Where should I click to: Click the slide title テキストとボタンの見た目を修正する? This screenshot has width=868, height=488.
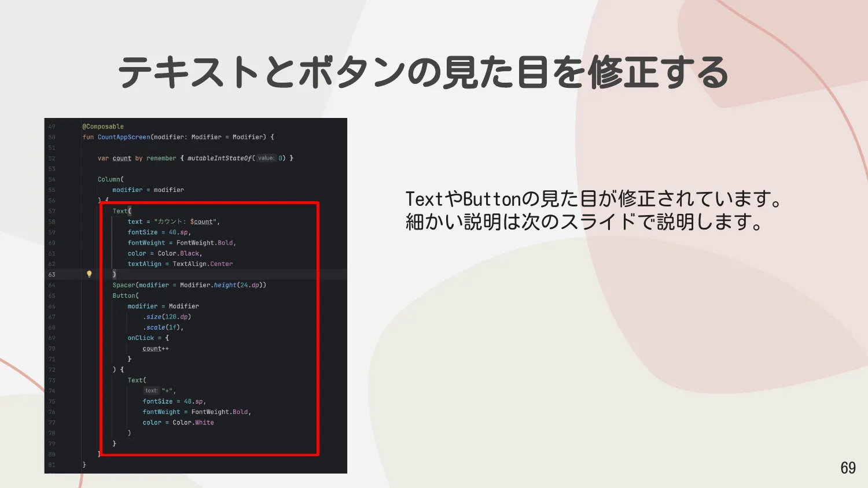tap(424, 72)
